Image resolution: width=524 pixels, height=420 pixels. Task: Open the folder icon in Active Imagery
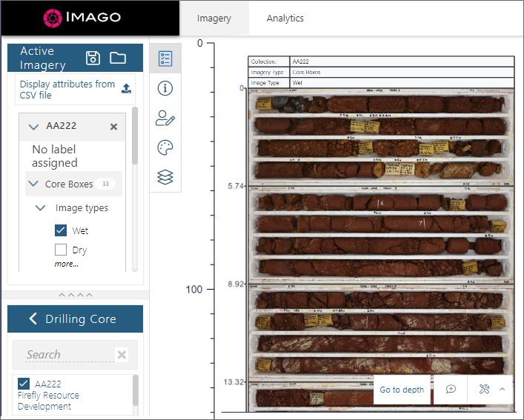click(117, 59)
